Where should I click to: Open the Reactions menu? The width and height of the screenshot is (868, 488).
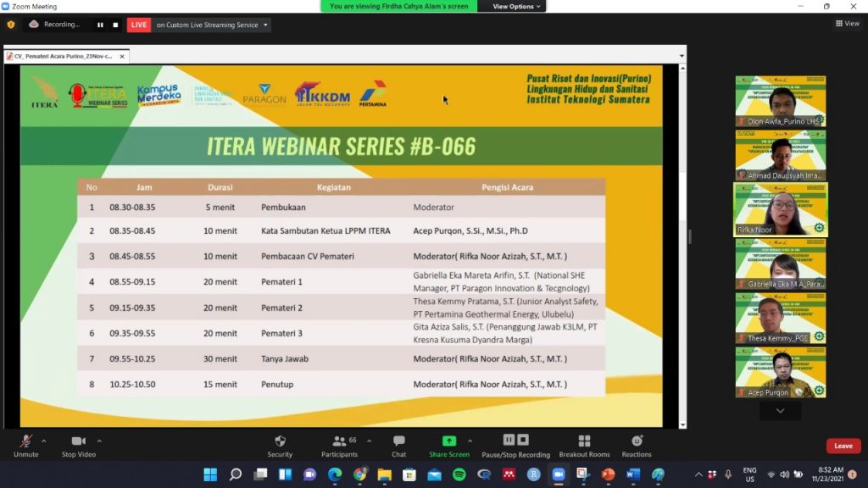click(x=637, y=446)
